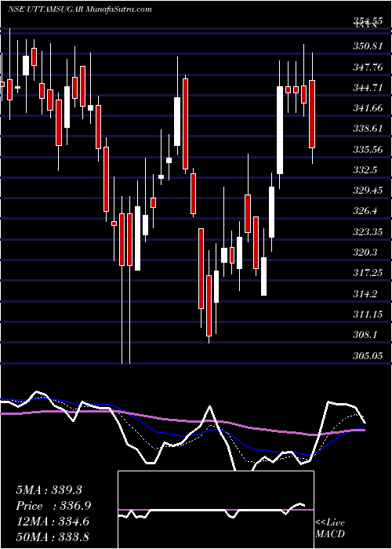Image resolution: width=392 pixels, height=549 pixels.
Task: Click the 326.4 price axis label
Action: point(365,212)
